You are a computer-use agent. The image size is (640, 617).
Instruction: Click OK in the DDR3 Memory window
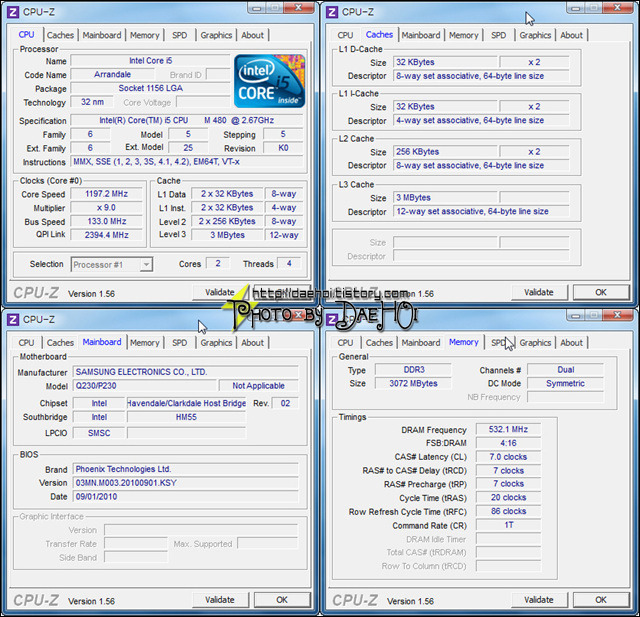601,600
